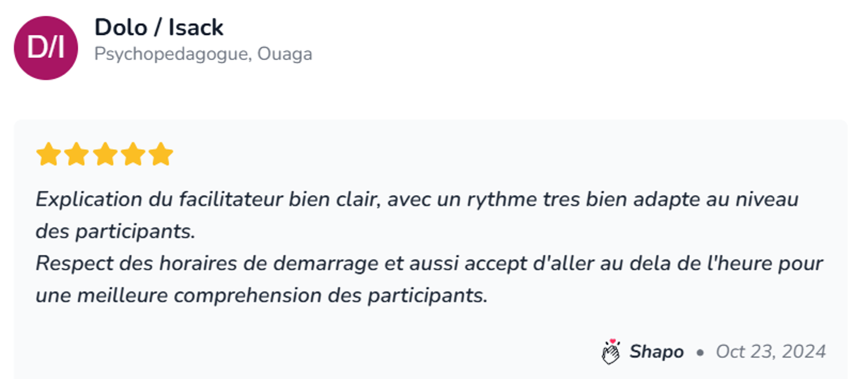Image resolution: width=868 pixels, height=379 pixels.
Task: Open the Shapo link
Action: coord(656,352)
